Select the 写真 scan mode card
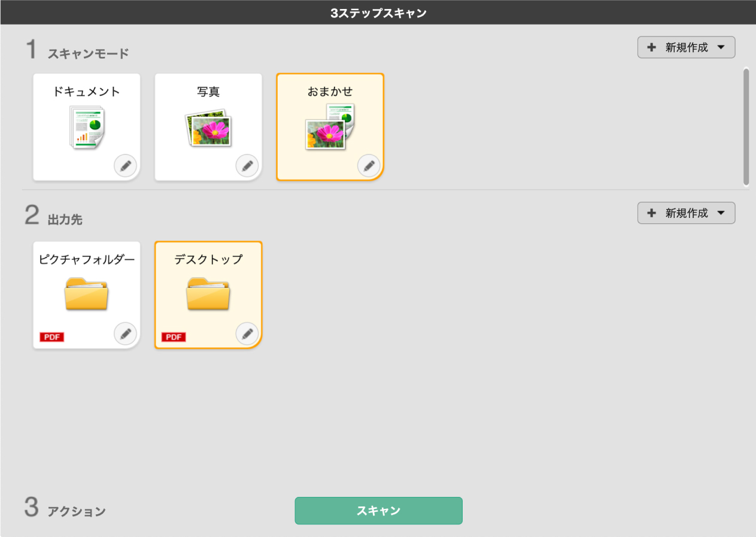Image resolution: width=756 pixels, height=537 pixels. coord(208,126)
